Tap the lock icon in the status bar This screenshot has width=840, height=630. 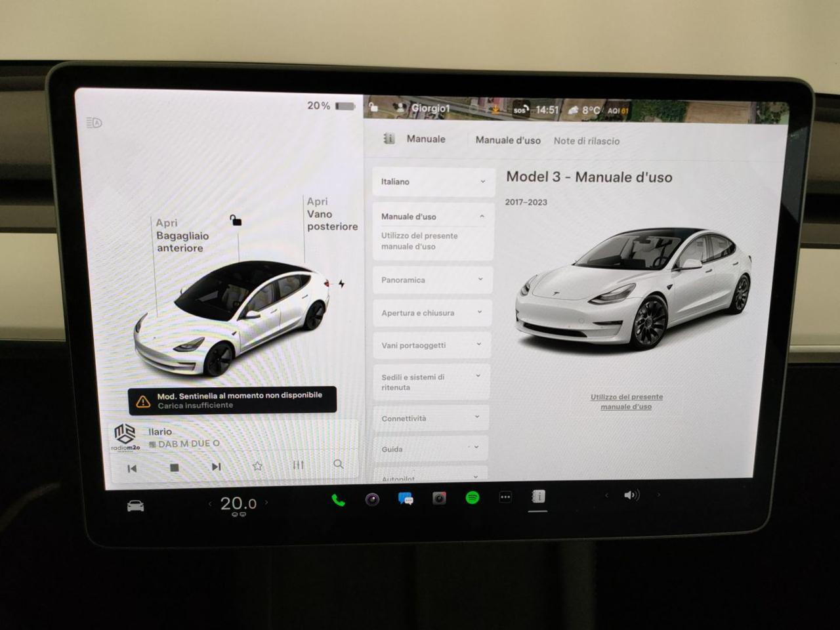click(373, 107)
